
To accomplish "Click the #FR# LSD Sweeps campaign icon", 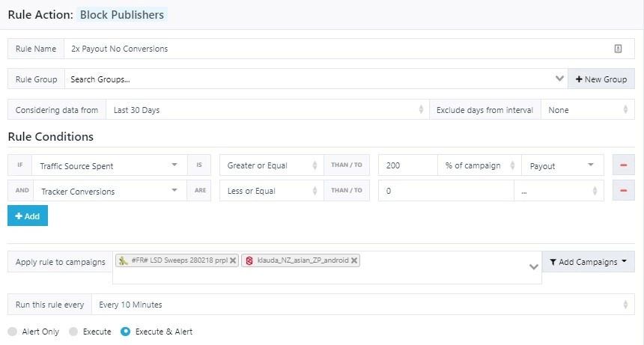I will 124,260.
